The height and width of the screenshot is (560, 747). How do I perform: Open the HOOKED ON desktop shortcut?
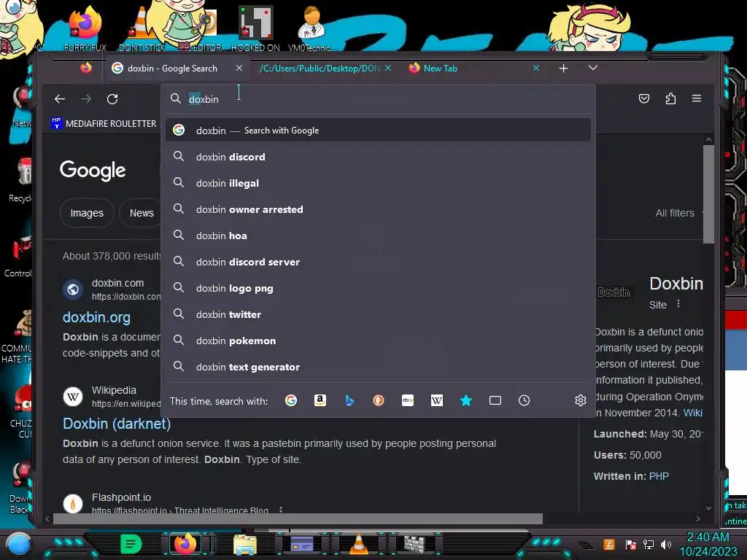click(x=255, y=28)
